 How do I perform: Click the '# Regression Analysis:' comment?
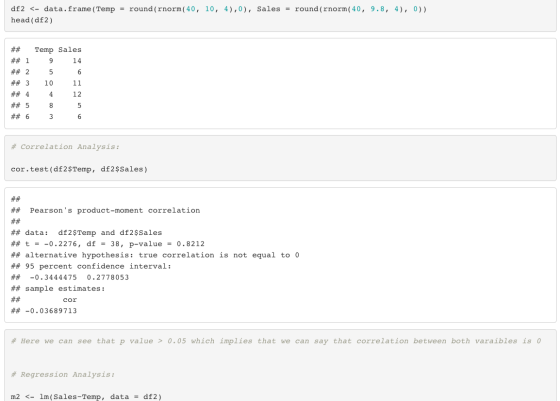(x=63, y=375)
